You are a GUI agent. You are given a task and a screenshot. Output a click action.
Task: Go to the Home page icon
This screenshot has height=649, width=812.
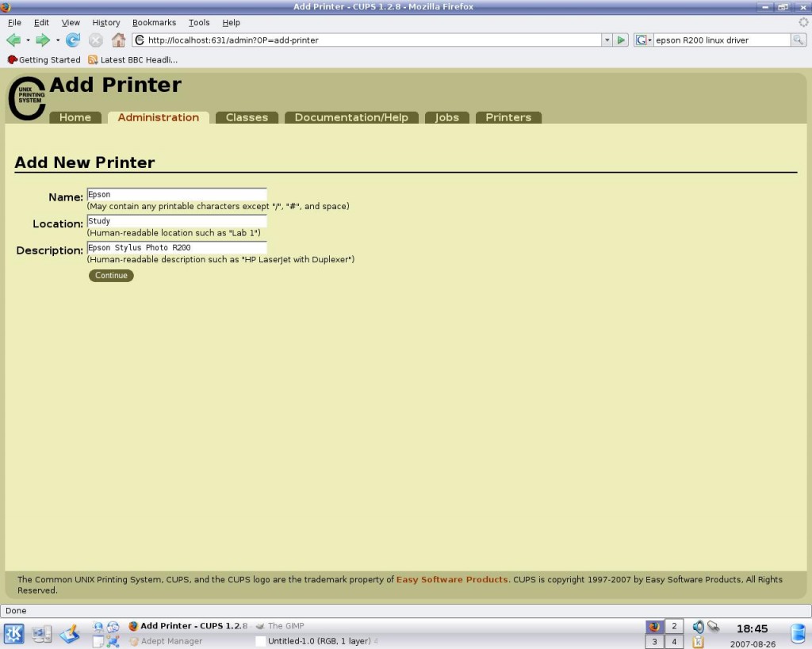pyautogui.click(x=119, y=40)
